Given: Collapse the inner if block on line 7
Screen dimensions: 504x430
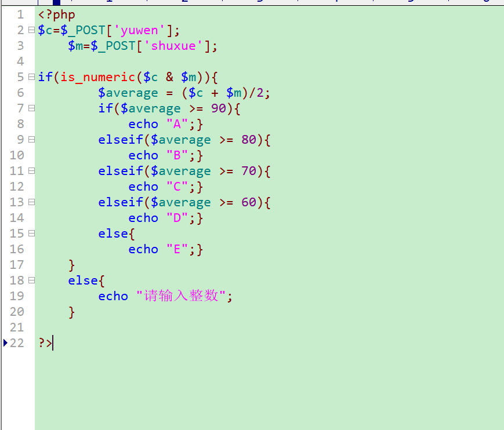Looking at the screenshot, I should click(x=31, y=108).
